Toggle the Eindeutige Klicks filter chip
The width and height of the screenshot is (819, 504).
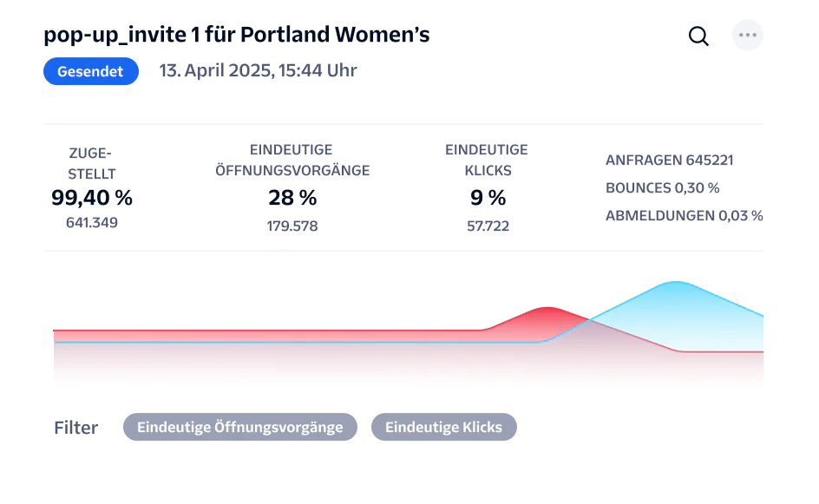click(443, 427)
